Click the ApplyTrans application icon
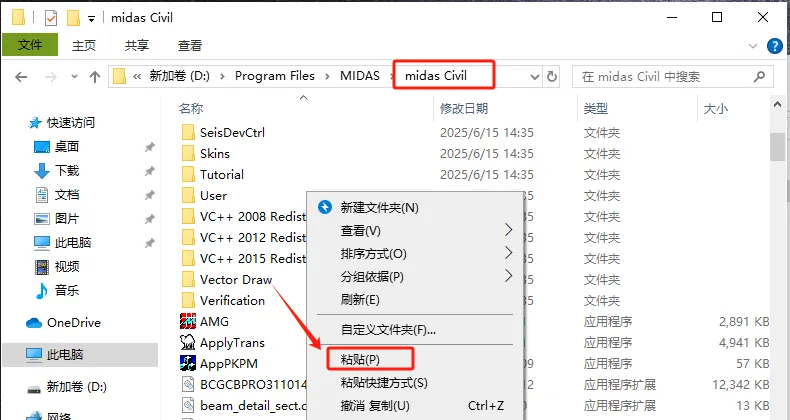This screenshot has width=790, height=420. (x=188, y=342)
